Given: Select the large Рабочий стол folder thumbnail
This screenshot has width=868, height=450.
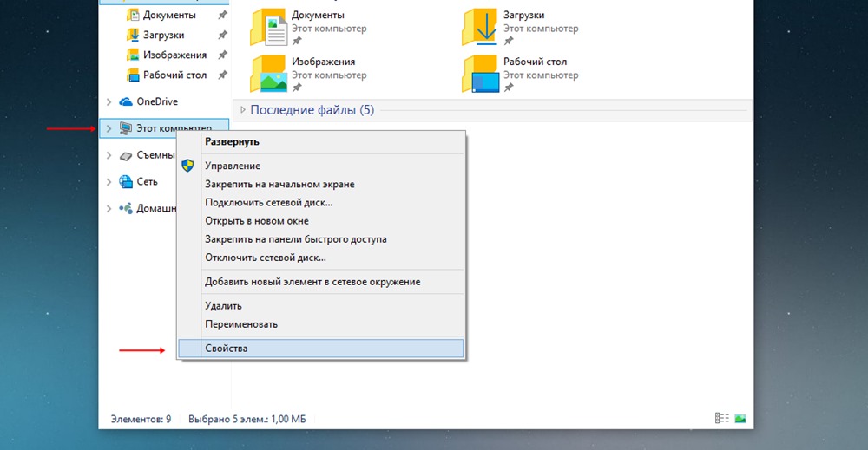Looking at the screenshot, I should [x=481, y=74].
